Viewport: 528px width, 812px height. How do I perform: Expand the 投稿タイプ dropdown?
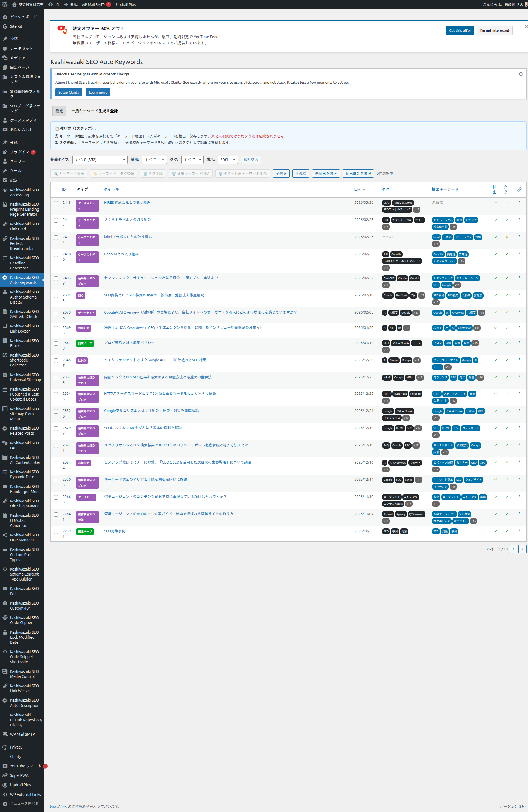pos(100,160)
